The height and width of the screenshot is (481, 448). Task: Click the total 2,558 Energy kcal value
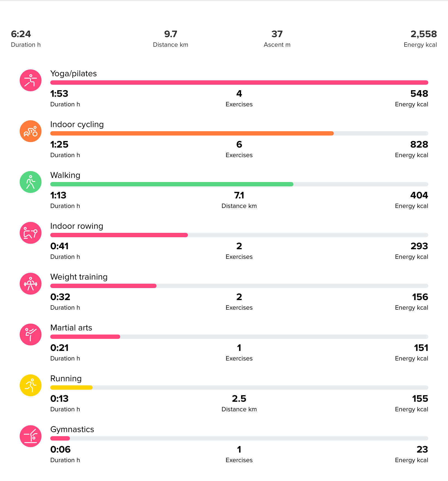[x=420, y=39]
